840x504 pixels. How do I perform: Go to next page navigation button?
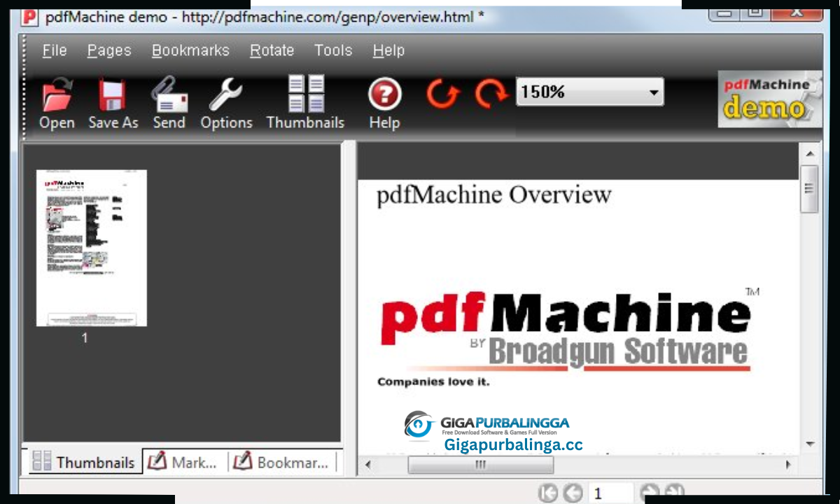(x=650, y=493)
